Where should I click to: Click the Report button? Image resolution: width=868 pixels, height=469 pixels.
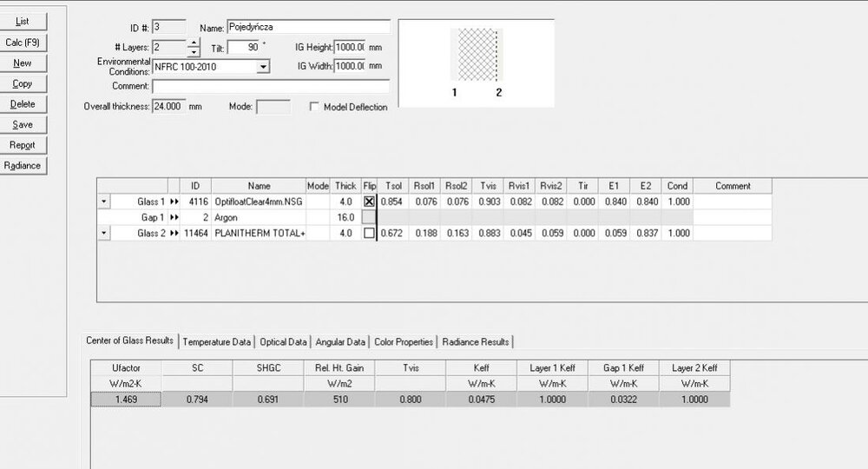[x=23, y=145]
